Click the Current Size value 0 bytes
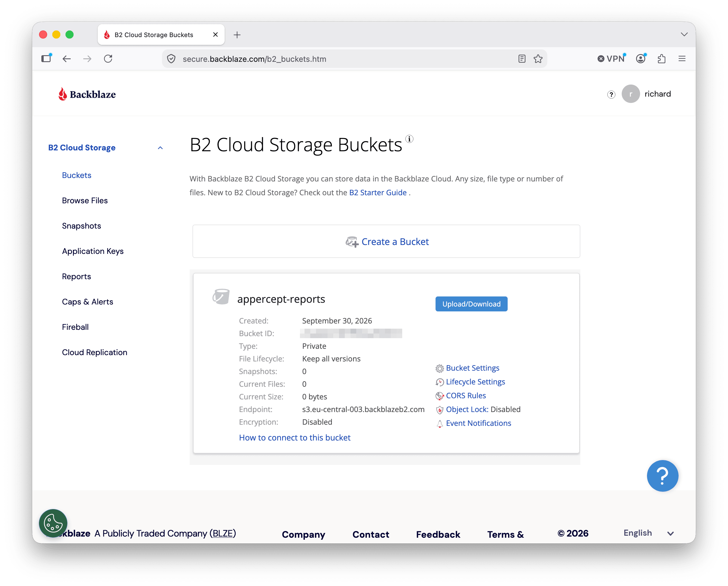 coord(315,397)
